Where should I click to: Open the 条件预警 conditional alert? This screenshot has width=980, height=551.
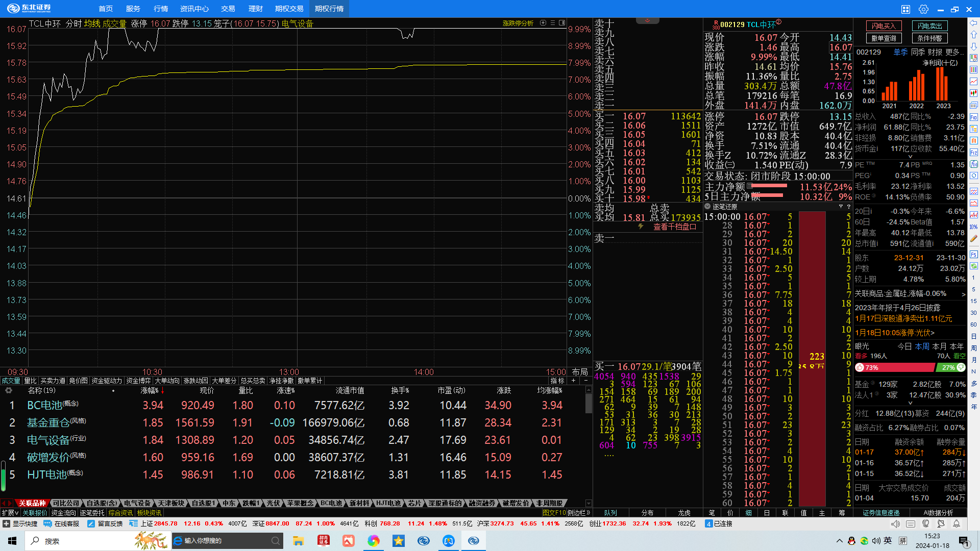pos(929,38)
